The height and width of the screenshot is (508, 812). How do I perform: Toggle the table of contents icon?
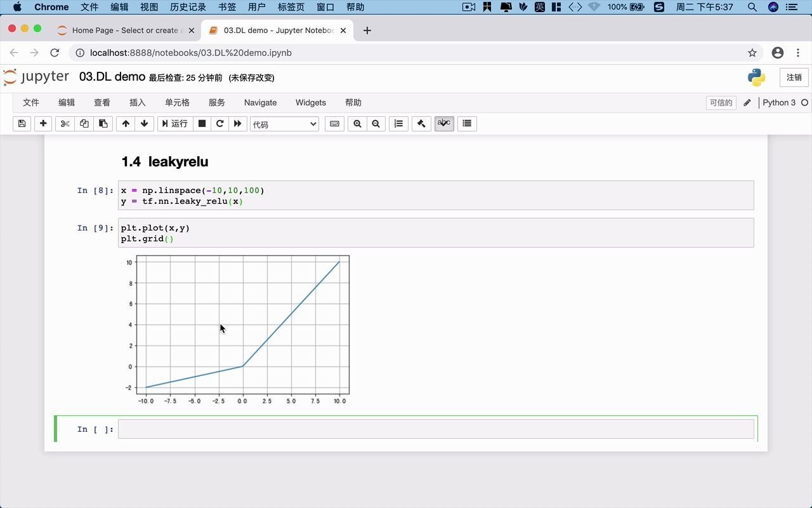pyautogui.click(x=467, y=124)
